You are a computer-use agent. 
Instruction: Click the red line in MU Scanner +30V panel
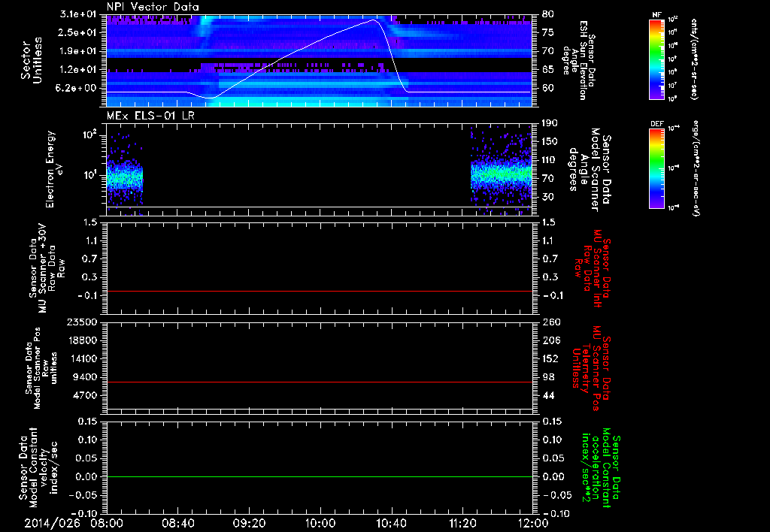[320, 292]
